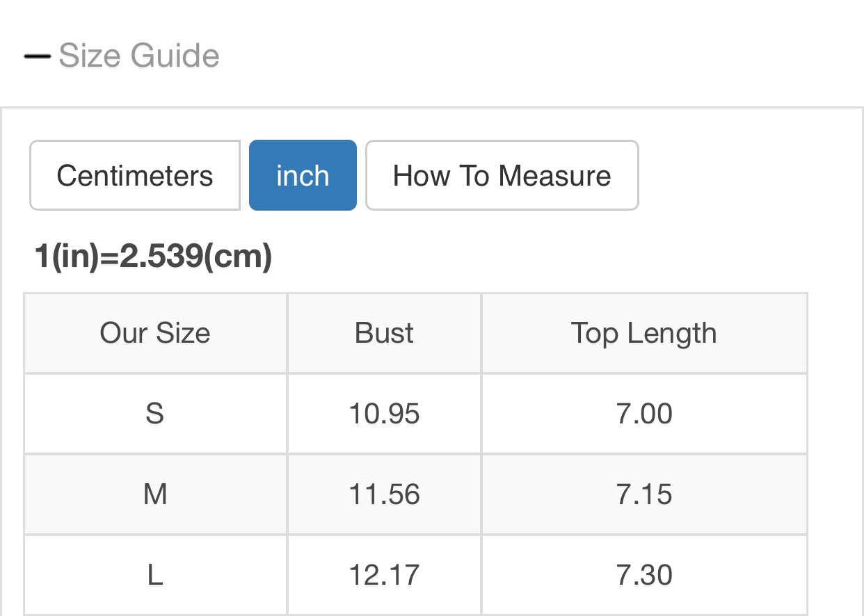Click the Size Guide heading text

coord(139,56)
